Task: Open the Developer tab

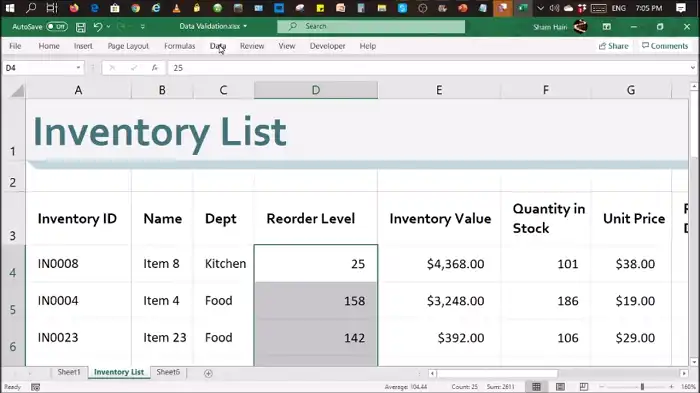Action: tap(327, 46)
